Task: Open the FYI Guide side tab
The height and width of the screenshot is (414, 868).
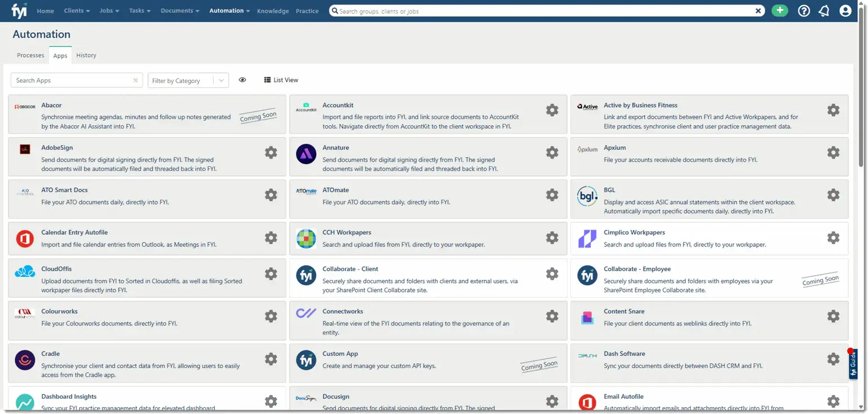Action: (x=853, y=365)
